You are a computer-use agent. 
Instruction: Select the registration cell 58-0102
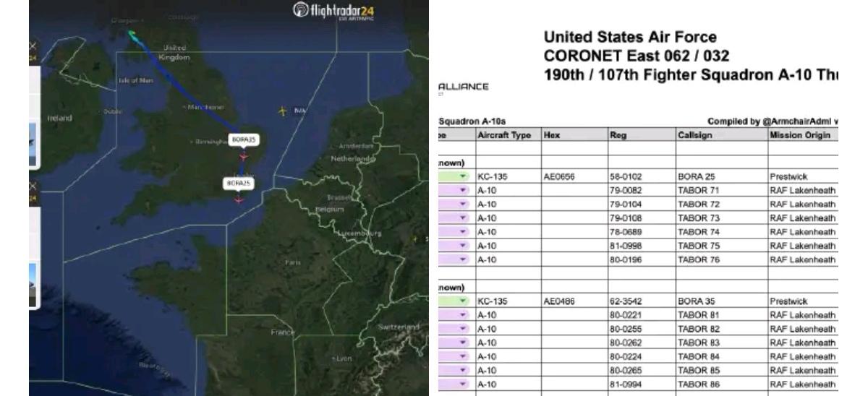coord(641,176)
